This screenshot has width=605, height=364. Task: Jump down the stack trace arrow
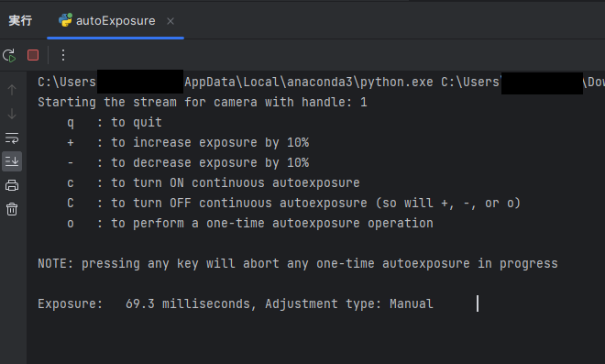coord(12,114)
